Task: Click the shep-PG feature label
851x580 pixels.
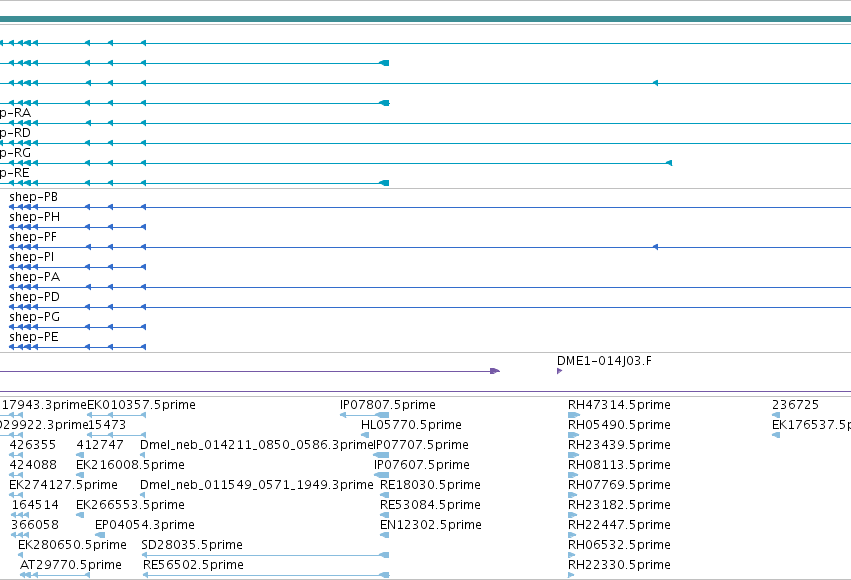Action: point(34,317)
